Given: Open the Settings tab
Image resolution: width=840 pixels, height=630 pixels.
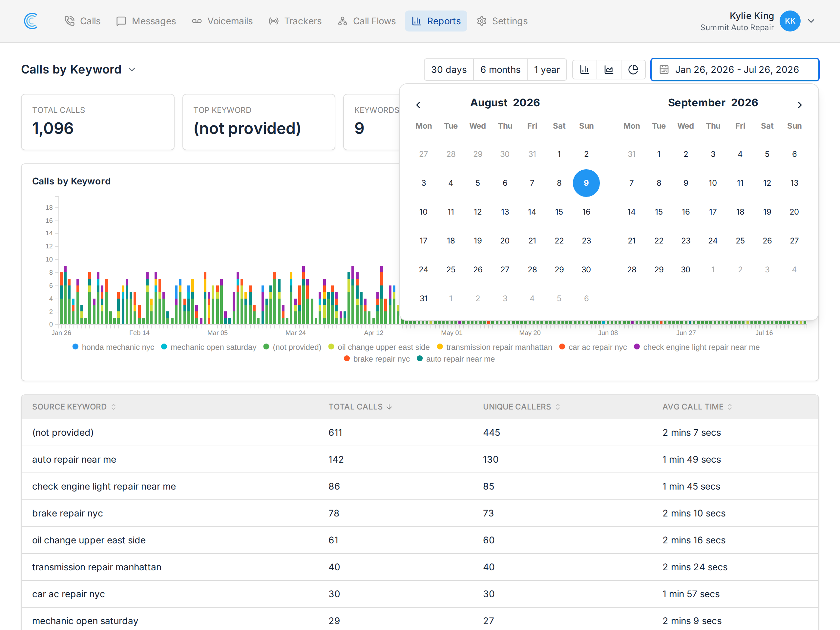Looking at the screenshot, I should [502, 21].
